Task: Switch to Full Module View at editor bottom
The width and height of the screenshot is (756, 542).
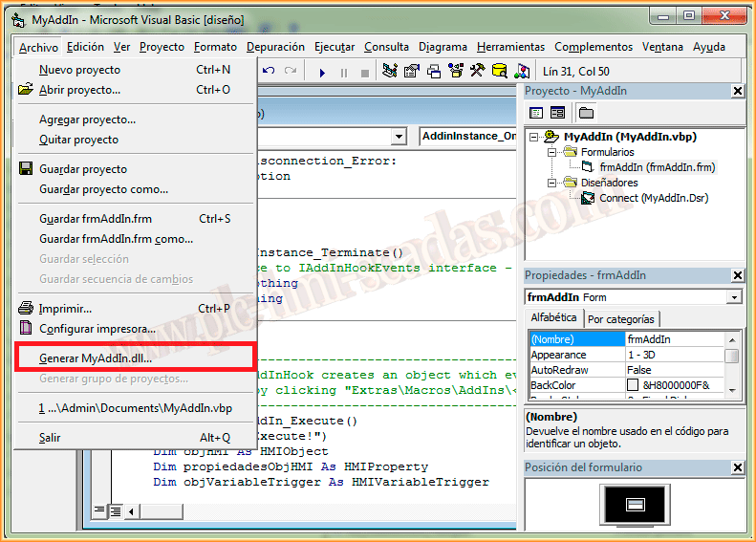Action: pyautogui.click(x=115, y=510)
